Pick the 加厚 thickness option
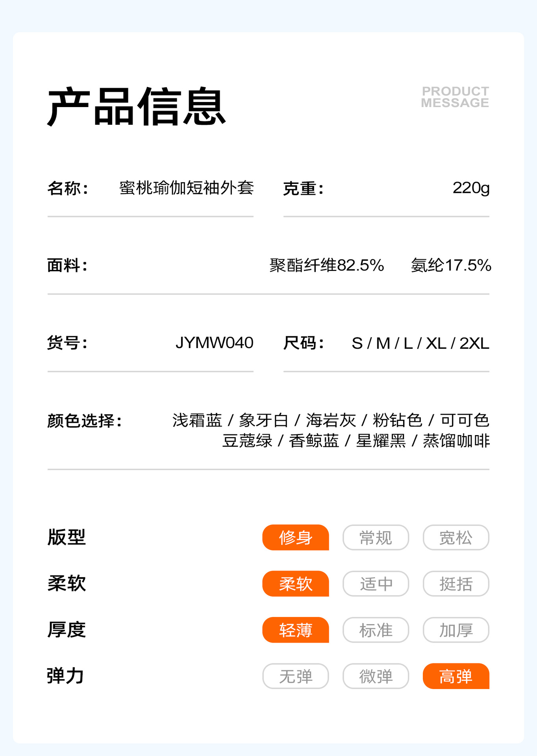537x756 pixels. [x=456, y=630]
